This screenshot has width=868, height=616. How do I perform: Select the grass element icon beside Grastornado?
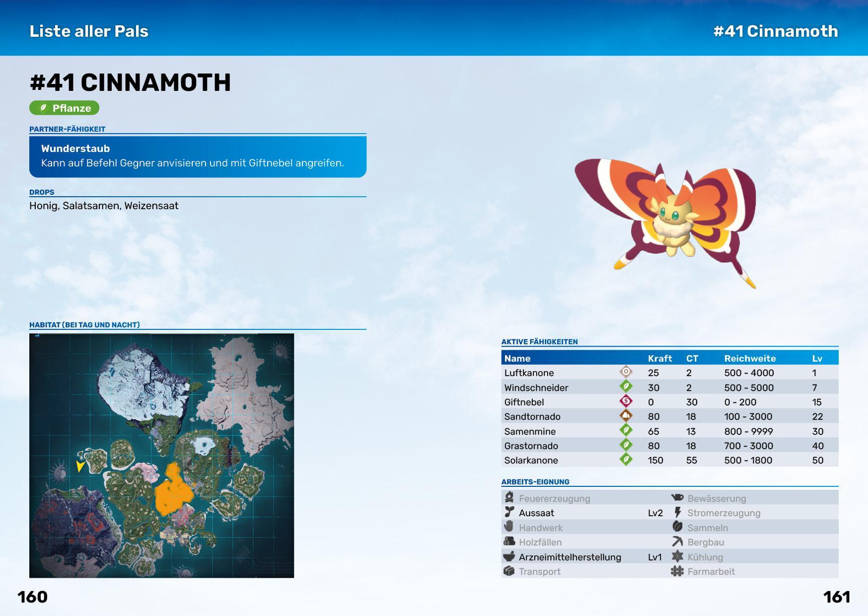tap(626, 445)
